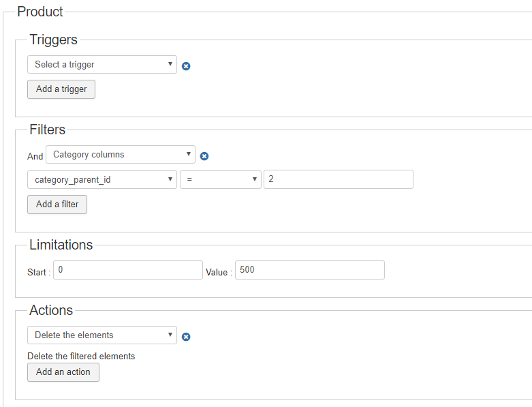Focus the filter value field containing 2

338,179
